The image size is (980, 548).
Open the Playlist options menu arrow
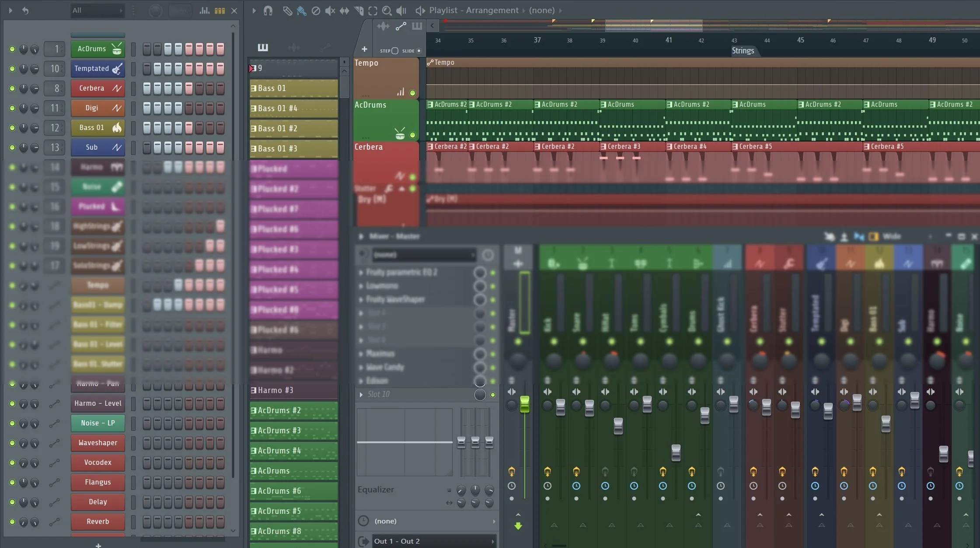click(254, 11)
